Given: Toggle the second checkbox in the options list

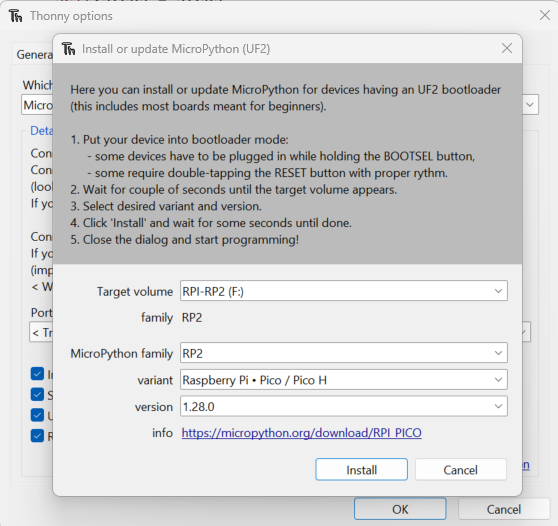Looking at the screenshot, I should (x=37, y=394).
